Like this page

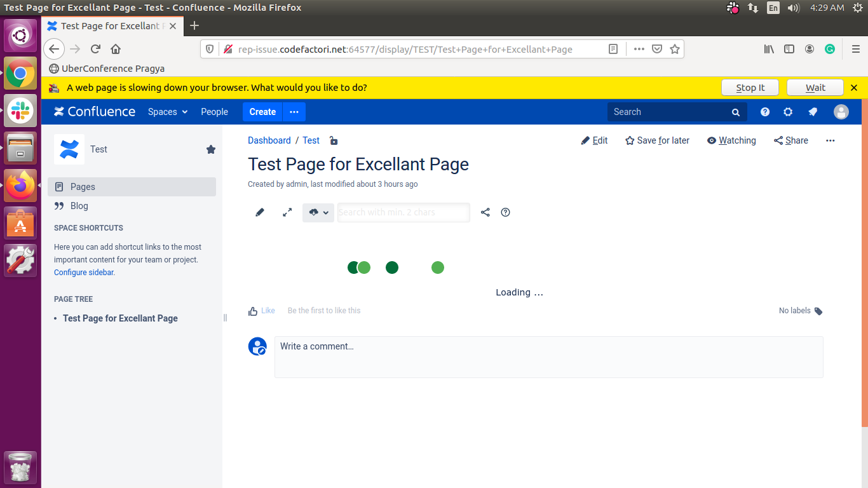(262, 311)
